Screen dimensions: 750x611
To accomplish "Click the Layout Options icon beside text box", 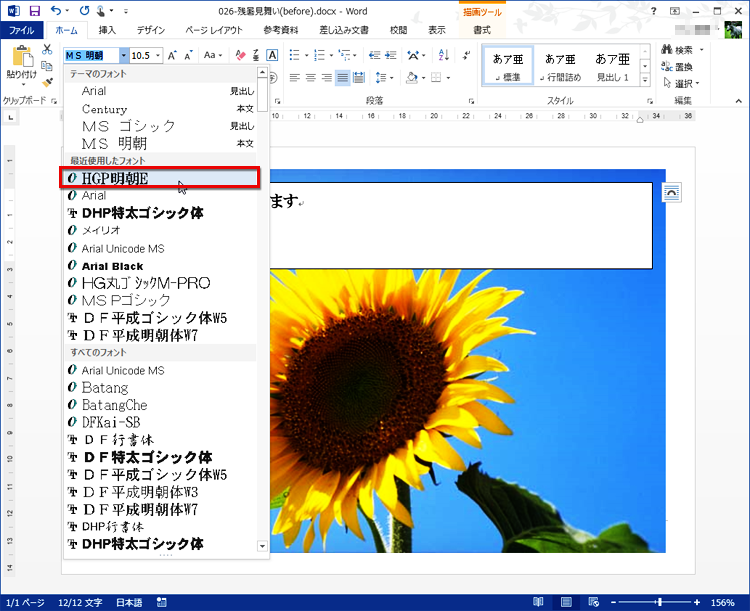I will click(x=672, y=193).
